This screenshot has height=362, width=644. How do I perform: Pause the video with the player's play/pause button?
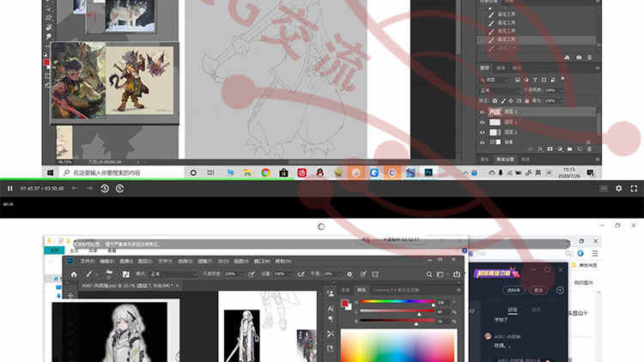pos(9,188)
